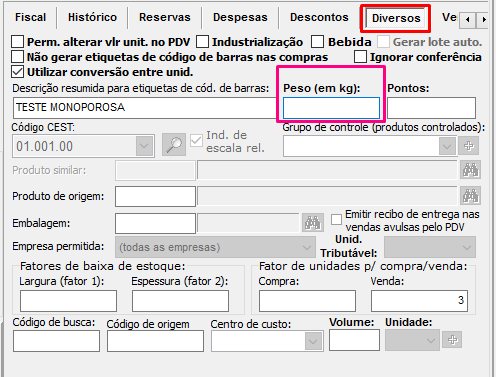The height and width of the screenshot is (377, 496).
Task: Click Pontos input field
Action: pos(431,108)
